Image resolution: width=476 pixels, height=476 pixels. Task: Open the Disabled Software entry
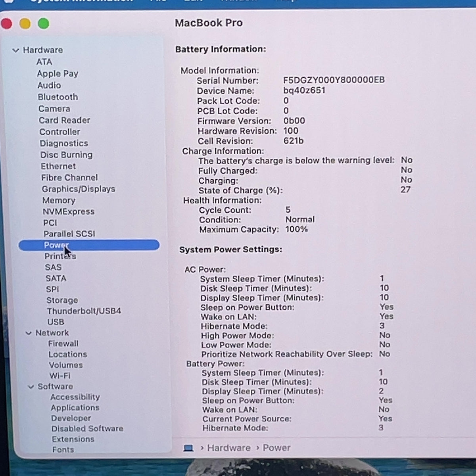[x=87, y=428]
